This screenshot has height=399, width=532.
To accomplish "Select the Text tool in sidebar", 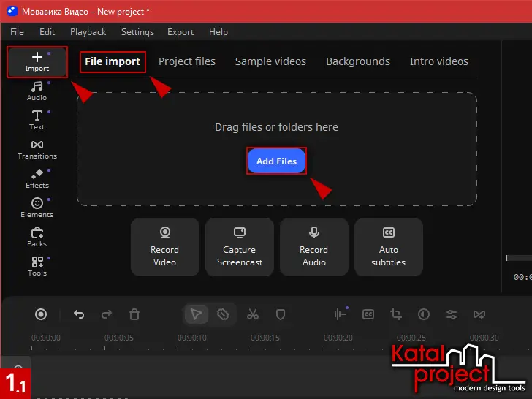I will click(37, 121).
